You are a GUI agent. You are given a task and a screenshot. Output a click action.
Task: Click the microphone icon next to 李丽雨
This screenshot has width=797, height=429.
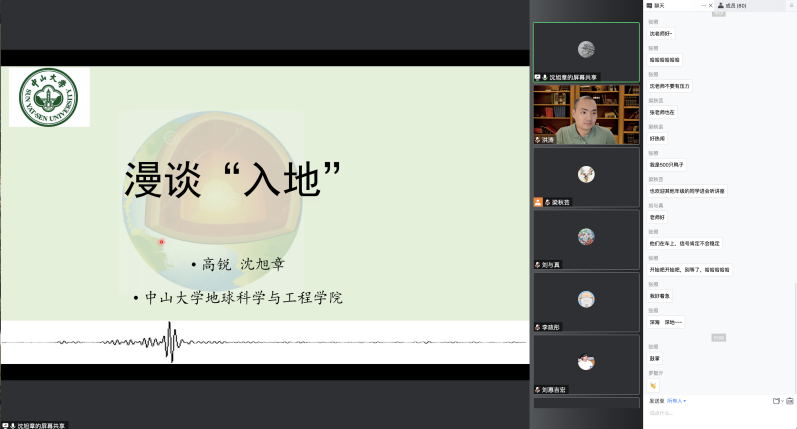[538, 327]
